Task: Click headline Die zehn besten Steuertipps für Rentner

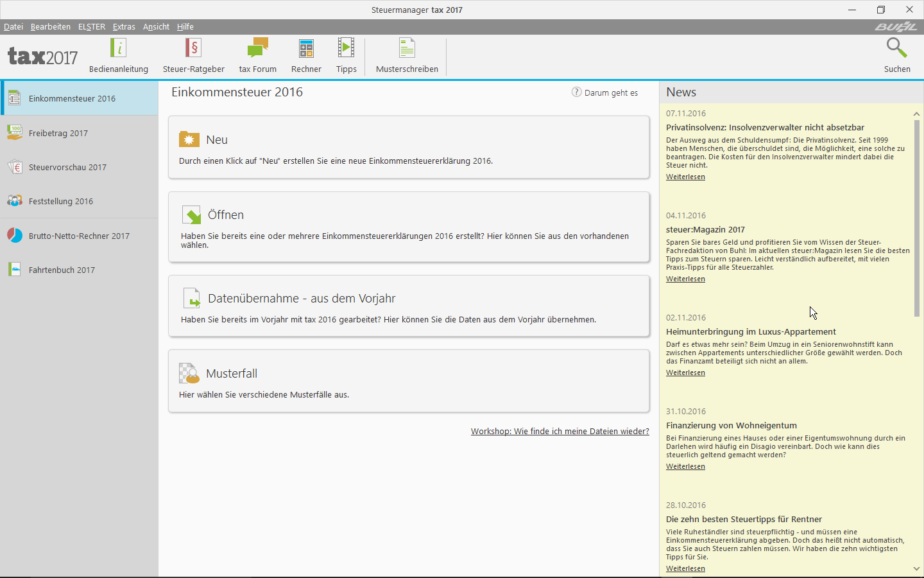Action: [x=744, y=519]
